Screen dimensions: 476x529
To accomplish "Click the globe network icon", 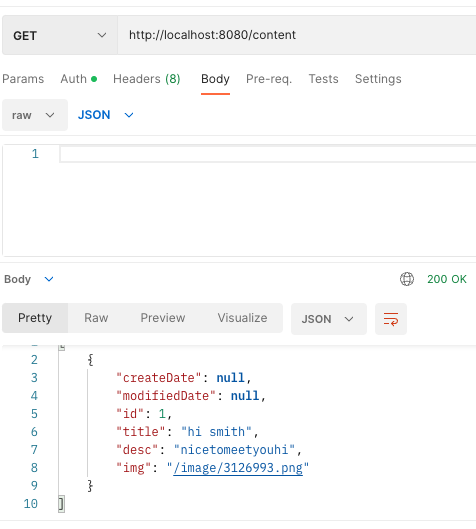I will coord(407,279).
